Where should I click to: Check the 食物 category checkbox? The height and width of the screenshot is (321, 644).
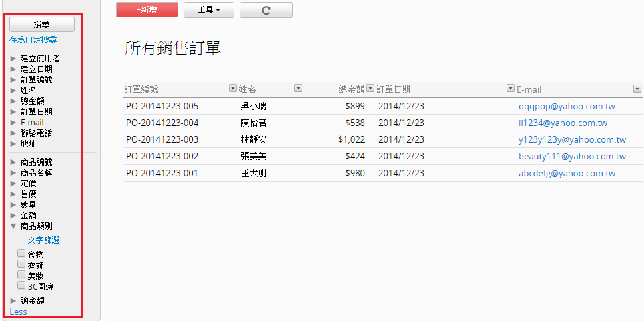click(21, 254)
